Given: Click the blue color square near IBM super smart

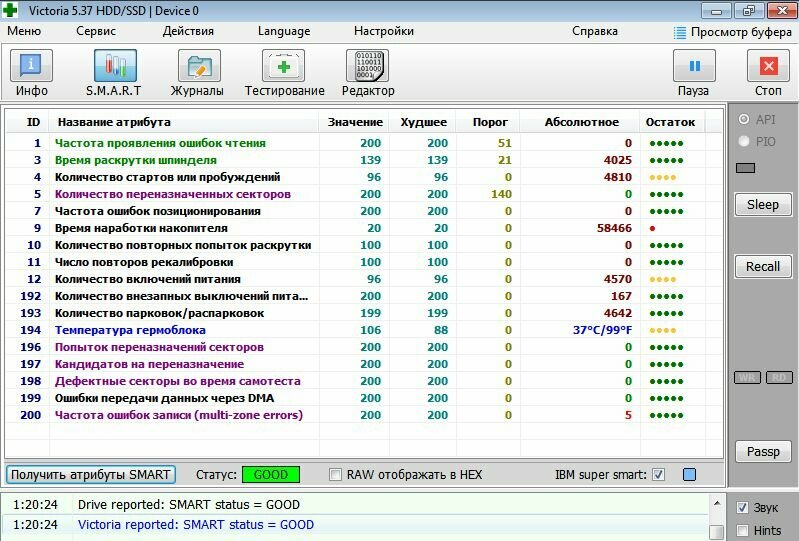Looking at the screenshot, I should 689,475.
